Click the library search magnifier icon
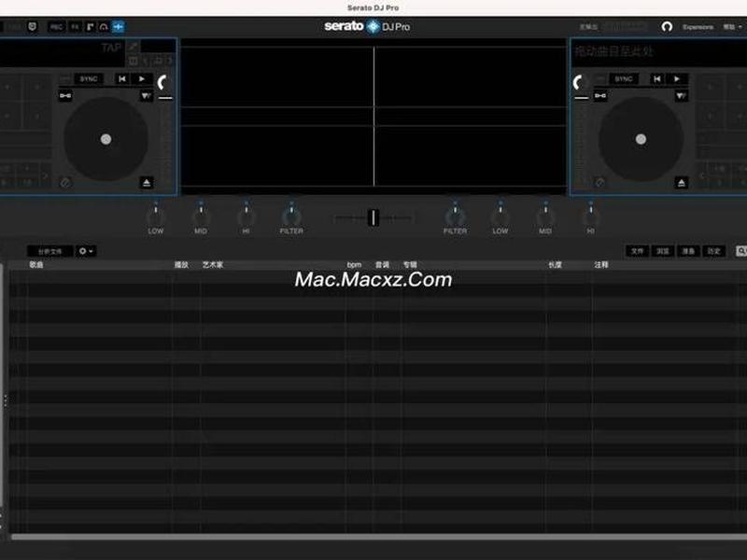The height and width of the screenshot is (560, 747). click(x=741, y=251)
